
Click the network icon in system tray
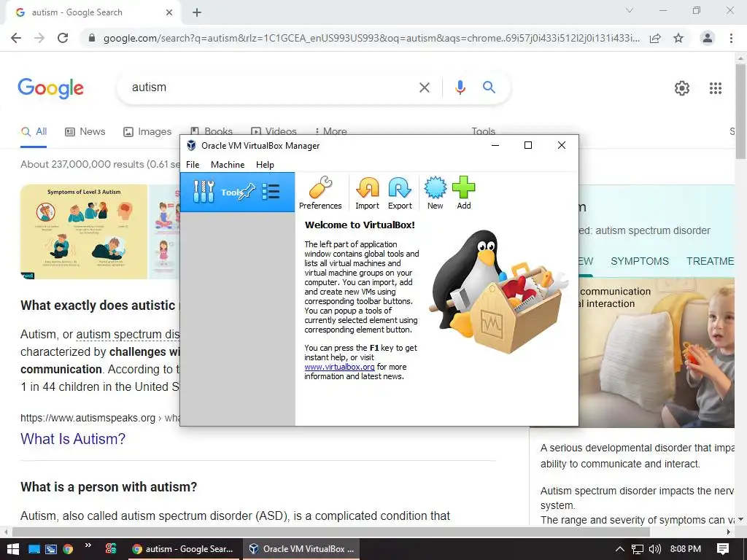point(637,550)
